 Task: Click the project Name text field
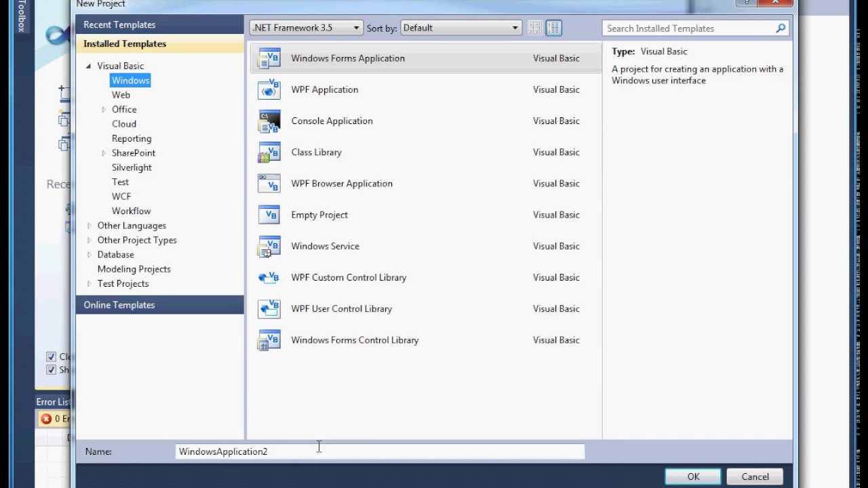pos(380,451)
